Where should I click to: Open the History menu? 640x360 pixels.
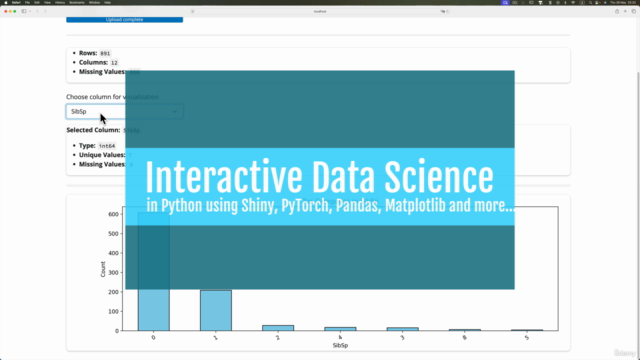pos(60,2)
